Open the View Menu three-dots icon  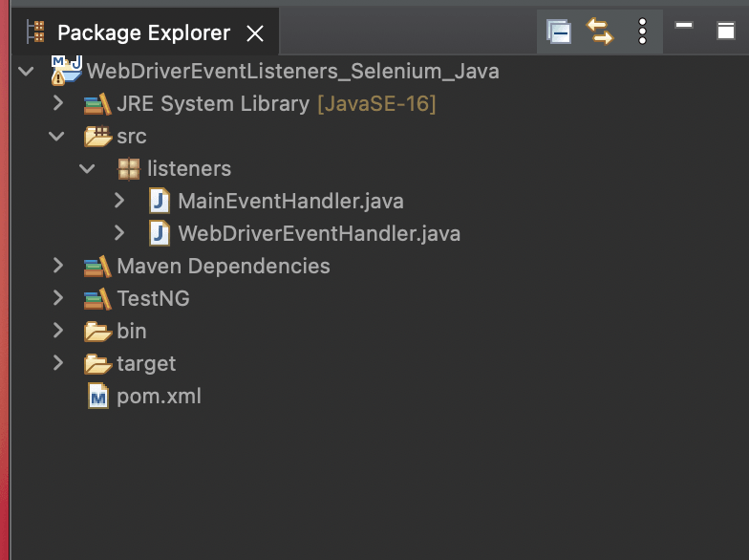[x=642, y=32]
